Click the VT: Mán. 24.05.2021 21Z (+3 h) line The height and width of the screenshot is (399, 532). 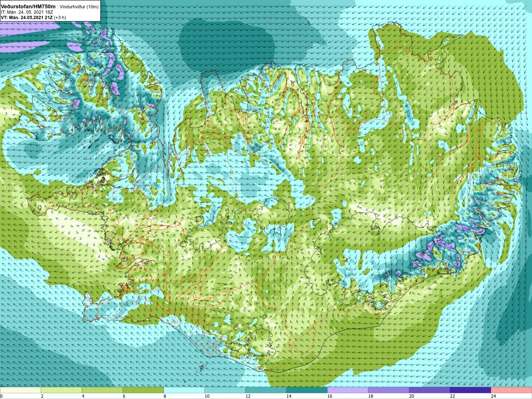click(33, 17)
